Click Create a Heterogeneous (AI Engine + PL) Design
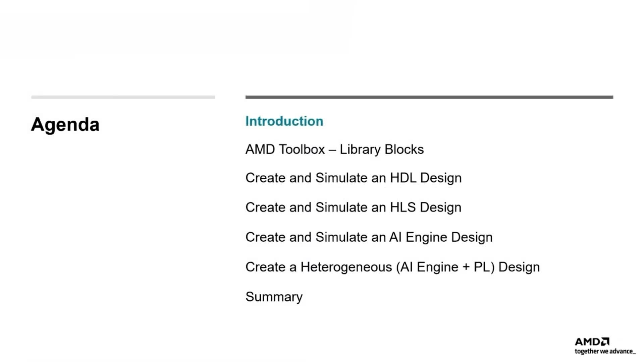Viewport: 644px width, 362px height. click(x=393, y=267)
